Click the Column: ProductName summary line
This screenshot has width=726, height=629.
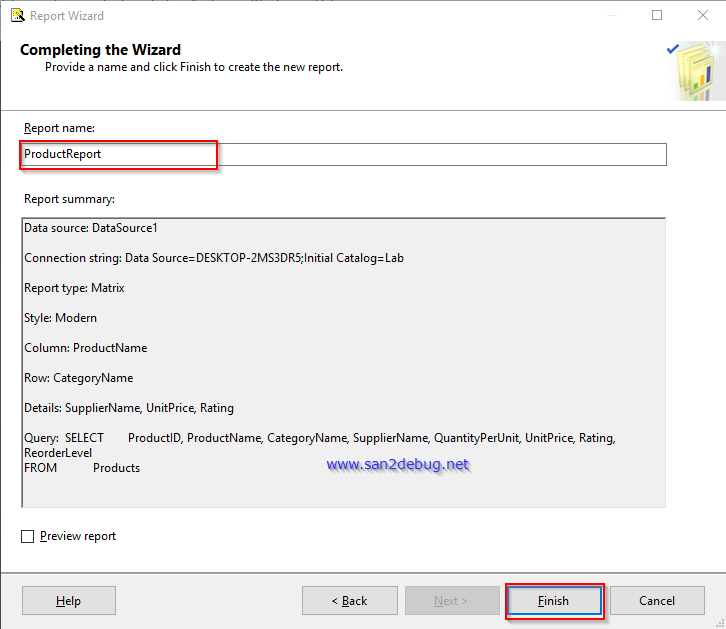coord(85,348)
